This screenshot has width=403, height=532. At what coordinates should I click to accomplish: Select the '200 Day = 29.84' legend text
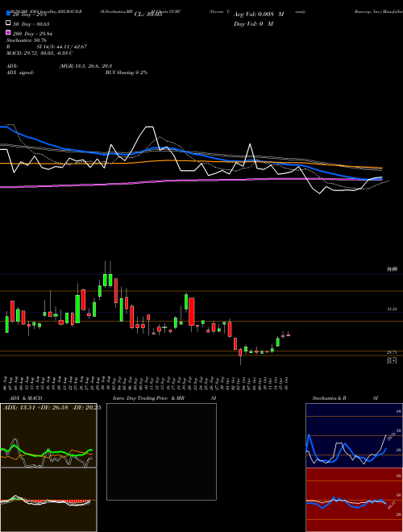click(32, 34)
